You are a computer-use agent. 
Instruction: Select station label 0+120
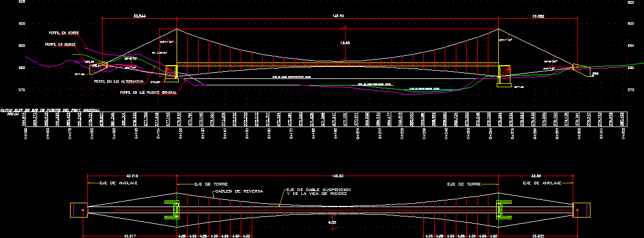point(181,134)
